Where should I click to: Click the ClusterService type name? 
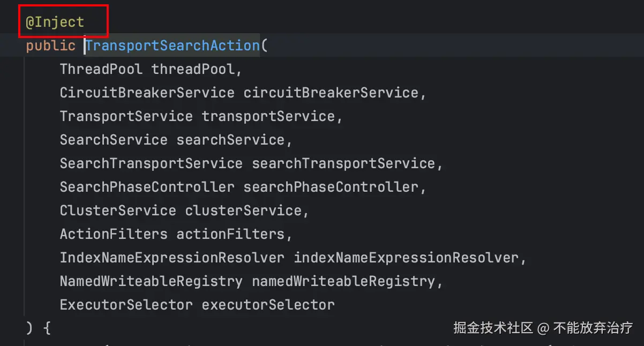(118, 210)
